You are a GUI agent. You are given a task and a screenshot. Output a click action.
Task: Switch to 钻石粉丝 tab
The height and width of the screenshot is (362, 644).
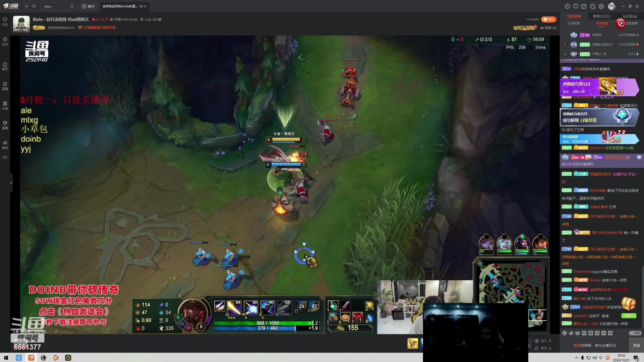[x=630, y=16]
